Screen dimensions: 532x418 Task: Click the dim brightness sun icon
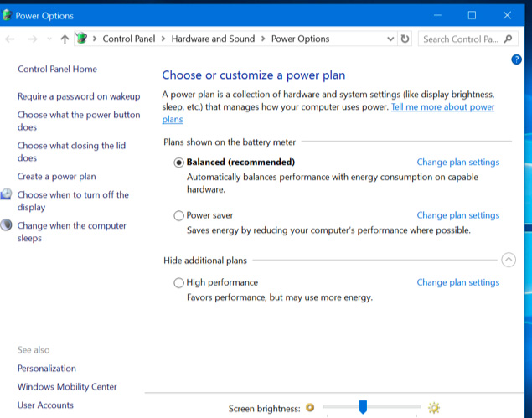click(x=310, y=407)
